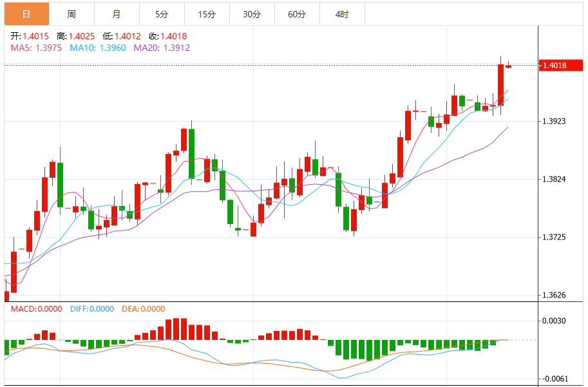The image size is (588, 387).
Task: Open the 月 monthly chart tab
Action: click(x=117, y=14)
